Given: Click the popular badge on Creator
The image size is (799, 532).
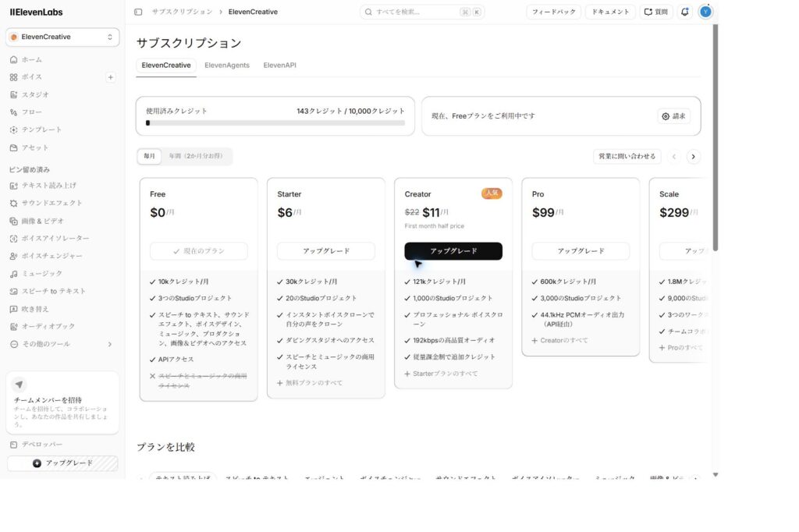Looking at the screenshot, I should point(492,193).
